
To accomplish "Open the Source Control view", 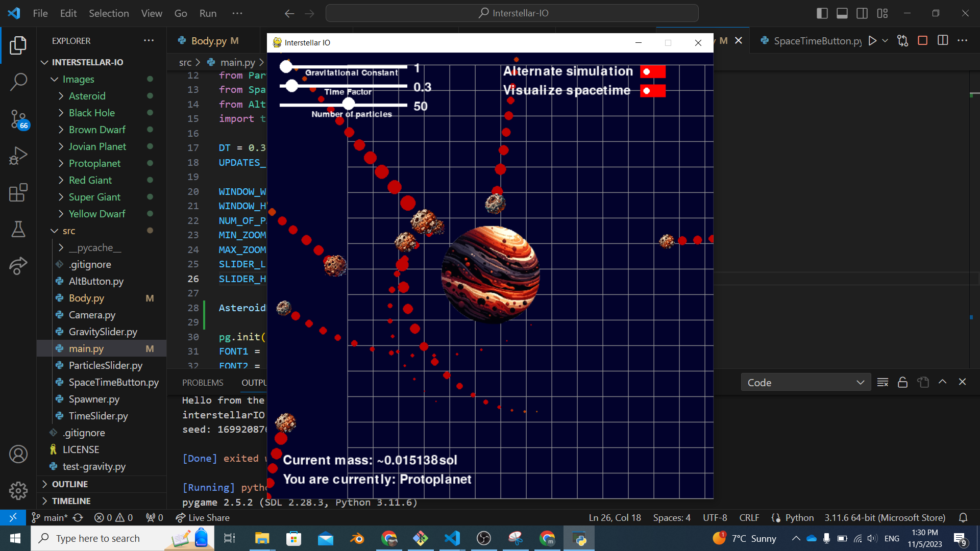I will (18, 119).
